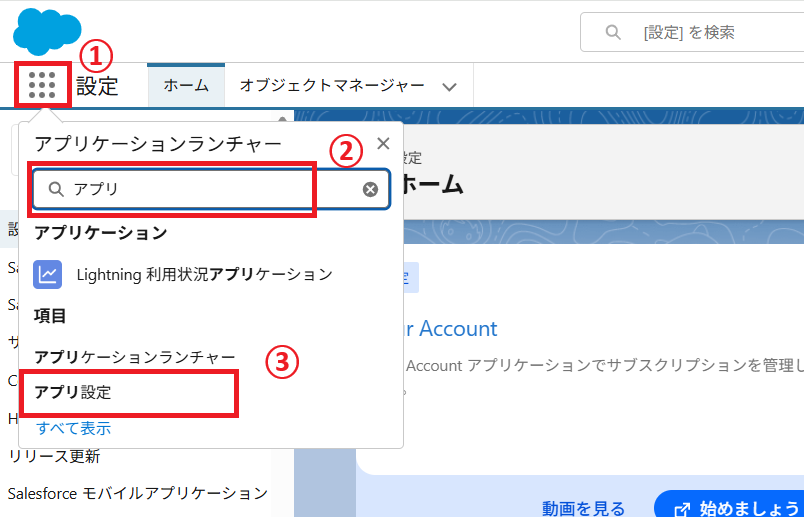
Task: Click the Salesforce cloud logo
Action: coord(47,30)
